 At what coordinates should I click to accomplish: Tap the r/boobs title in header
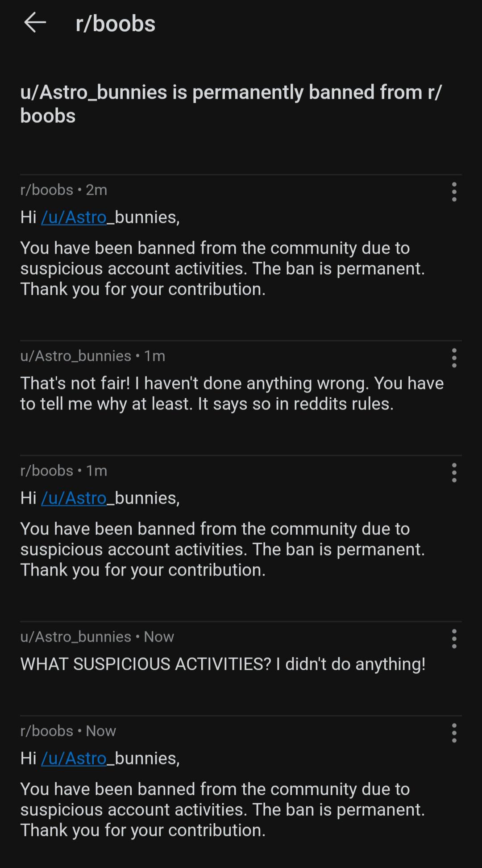[116, 24]
